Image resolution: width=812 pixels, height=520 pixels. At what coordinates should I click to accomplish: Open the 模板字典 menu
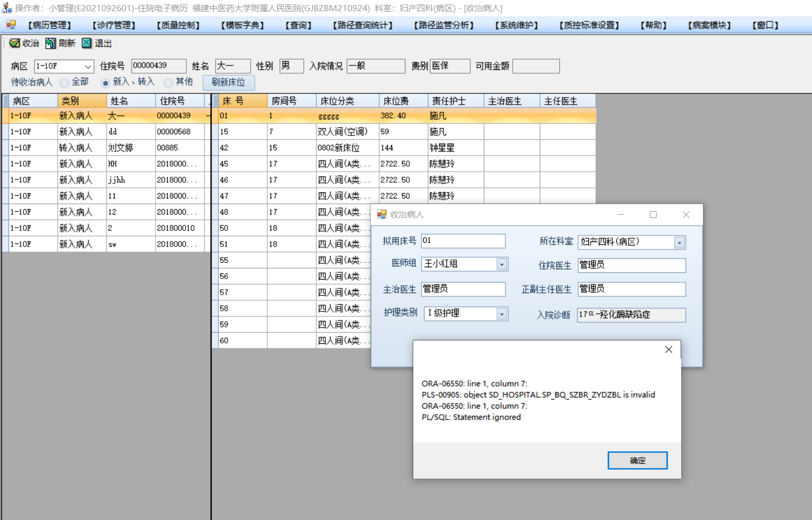point(243,25)
